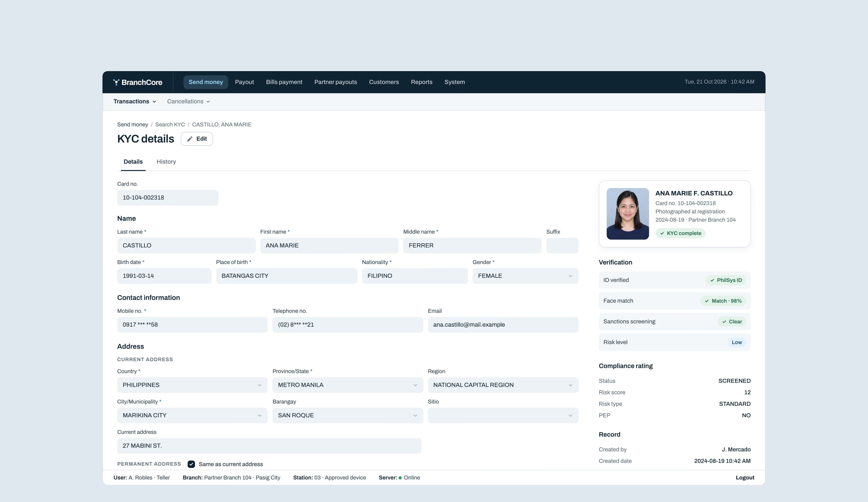Click the Search KYC breadcrumb link
This screenshot has height=502, width=868.
pos(170,124)
